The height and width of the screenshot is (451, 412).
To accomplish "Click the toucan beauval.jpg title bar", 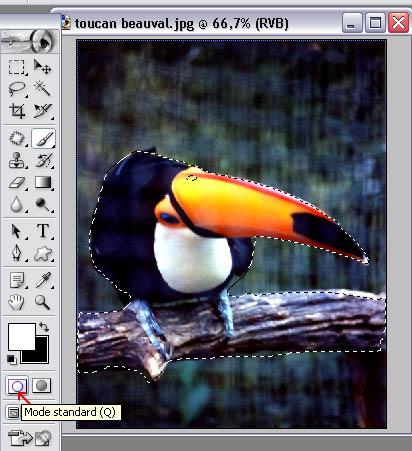I will (x=200, y=23).
